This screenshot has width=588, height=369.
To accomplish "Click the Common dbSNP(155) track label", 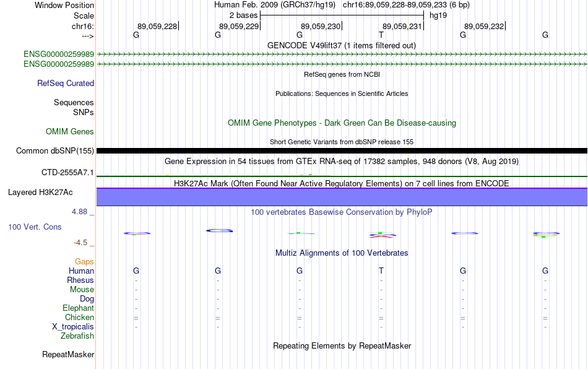I will pyautogui.click(x=55, y=150).
